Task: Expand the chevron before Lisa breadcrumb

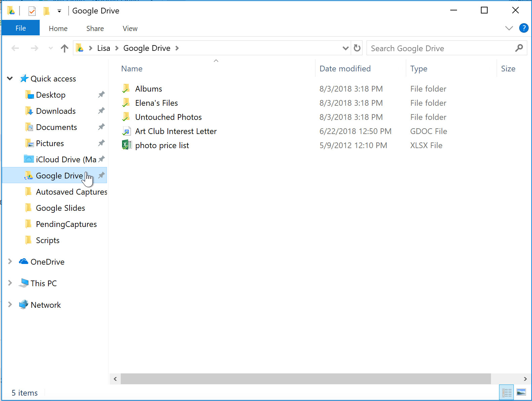Action: (x=91, y=48)
